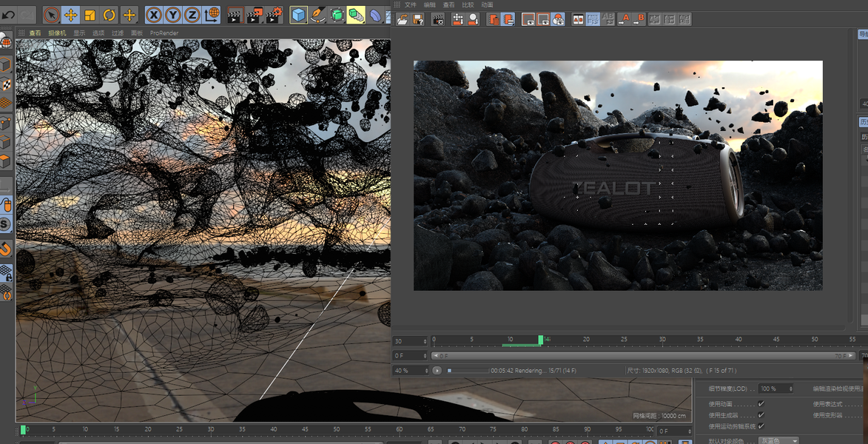Toggle the Y axis lock

173,15
